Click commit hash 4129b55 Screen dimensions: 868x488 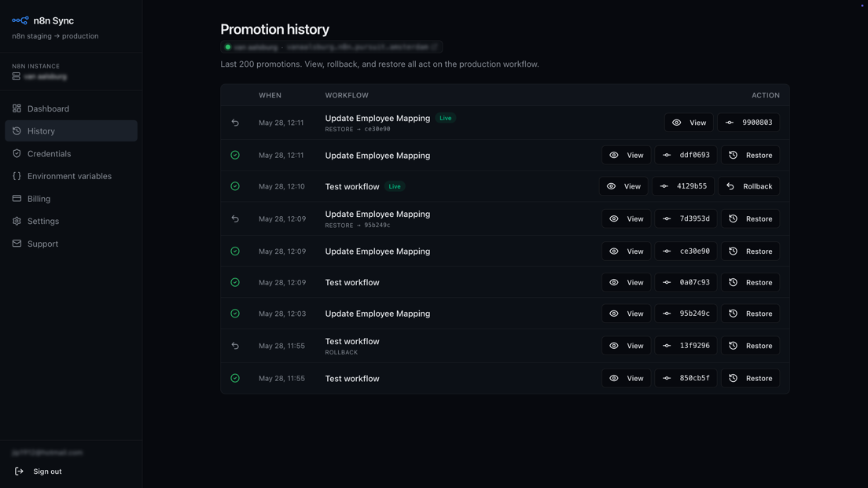[683, 186]
